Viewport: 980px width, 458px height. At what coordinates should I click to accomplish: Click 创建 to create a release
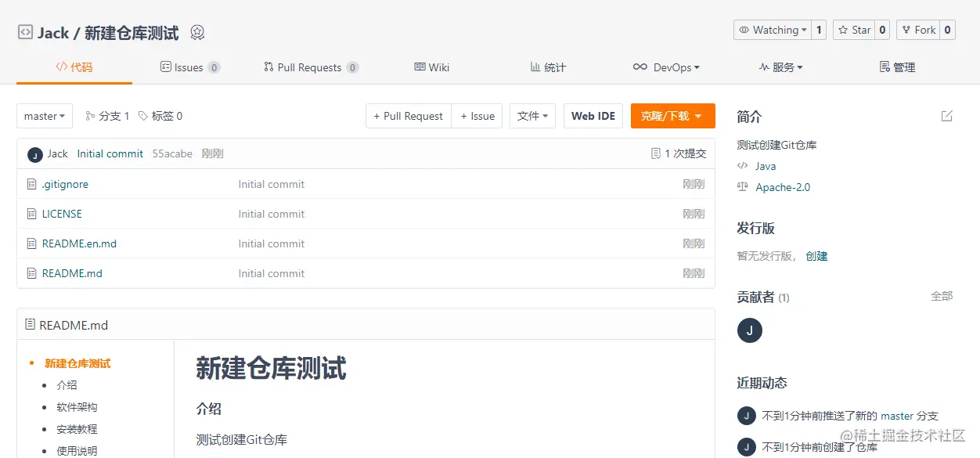tap(816, 256)
